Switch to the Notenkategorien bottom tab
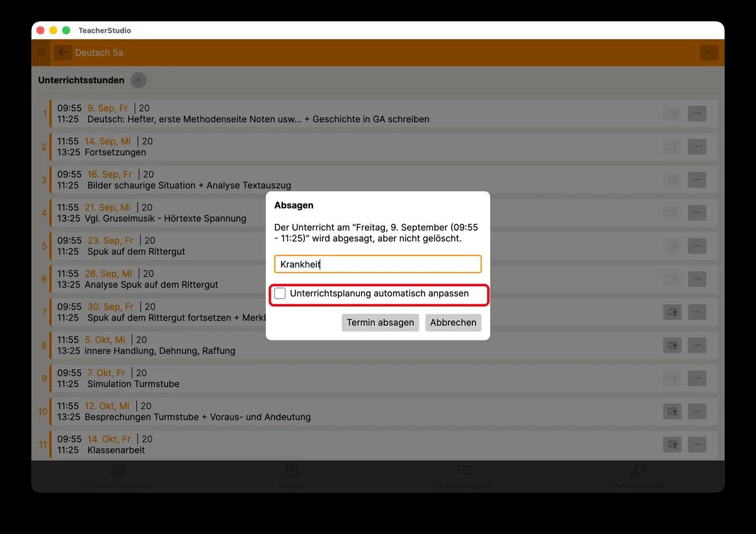Viewport: 756px width, 534px height. click(x=465, y=476)
